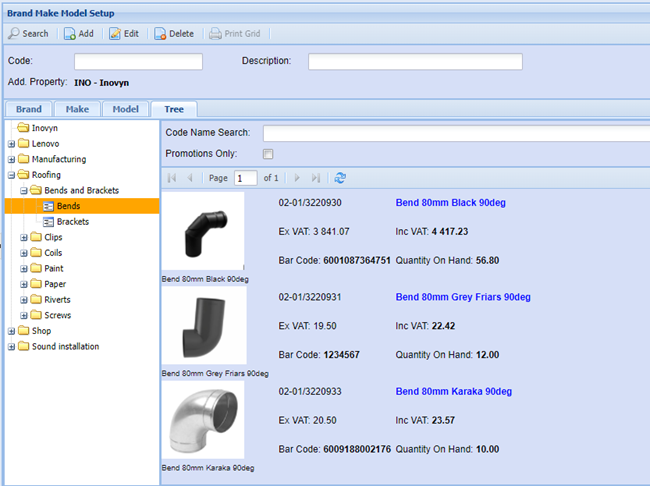Viewport: 650px width, 486px height.
Task: Click the Description input field
Action: tap(414, 62)
